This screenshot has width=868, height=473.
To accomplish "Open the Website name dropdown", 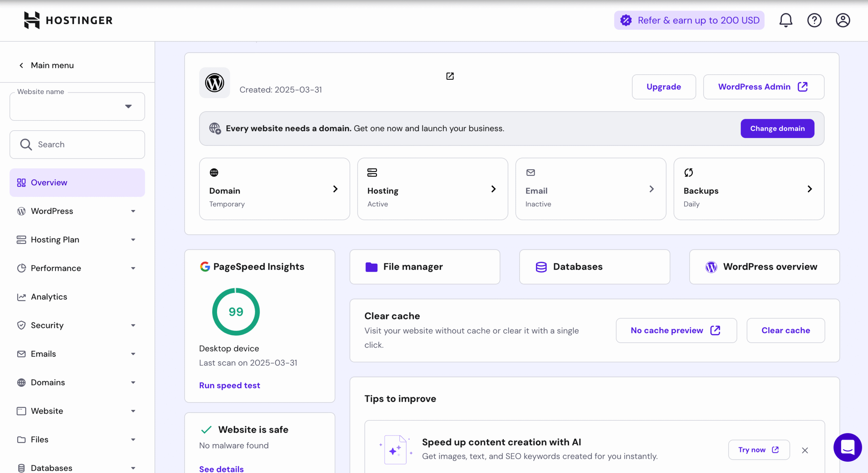I will click(x=77, y=107).
